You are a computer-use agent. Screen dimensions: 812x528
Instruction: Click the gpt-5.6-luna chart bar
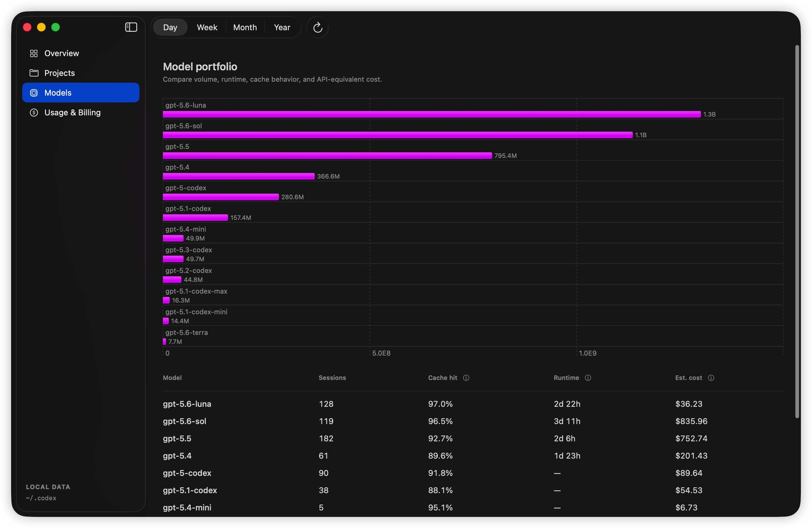point(432,114)
